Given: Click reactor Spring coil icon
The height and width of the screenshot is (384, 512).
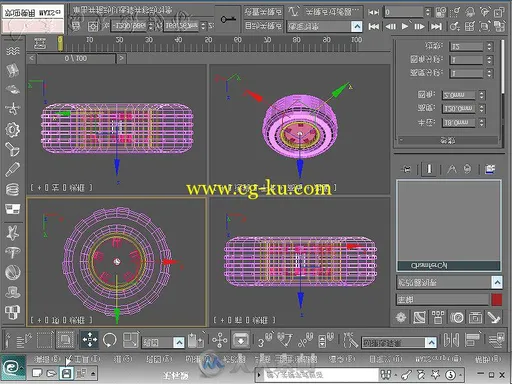Looking at the screenshot, I should point(13,189).
